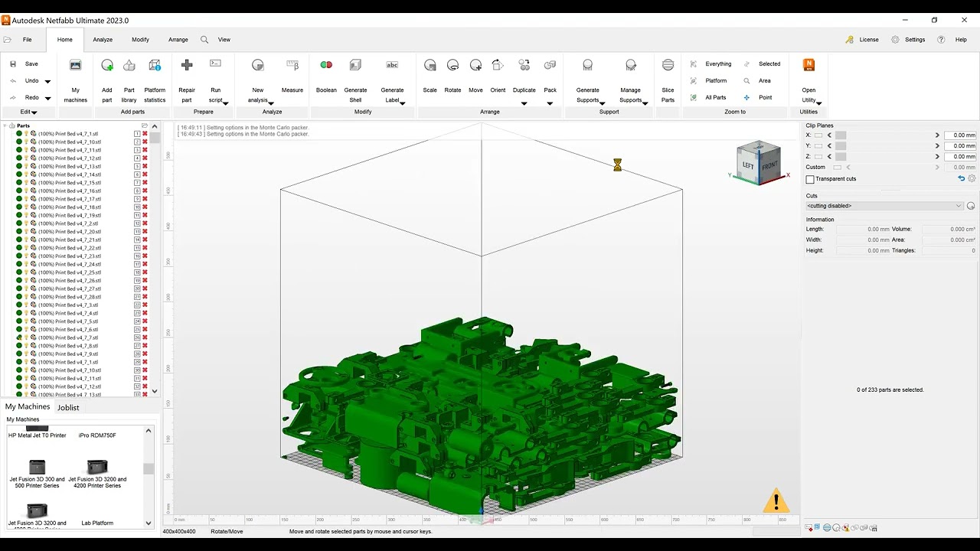Open the Run script dropdown arrow
980x551 pixels.
tap(225, 103)
